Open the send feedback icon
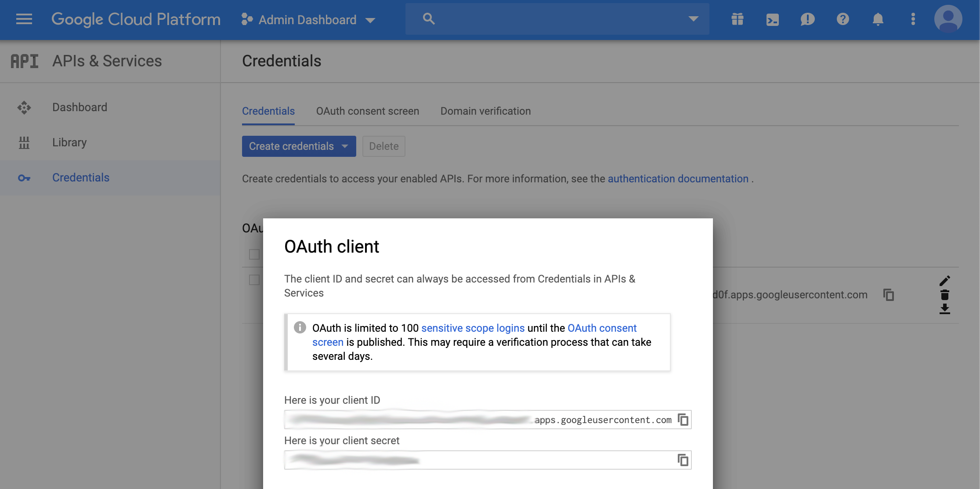 807,19
